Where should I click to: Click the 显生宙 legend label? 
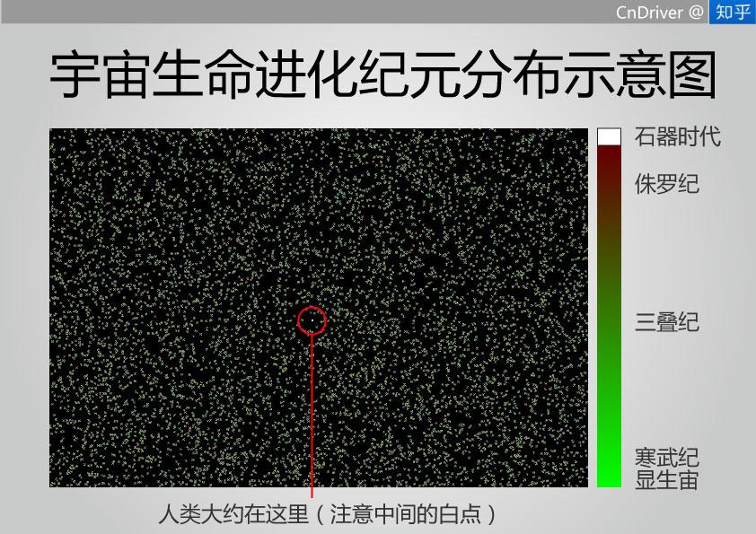point(666,479)
